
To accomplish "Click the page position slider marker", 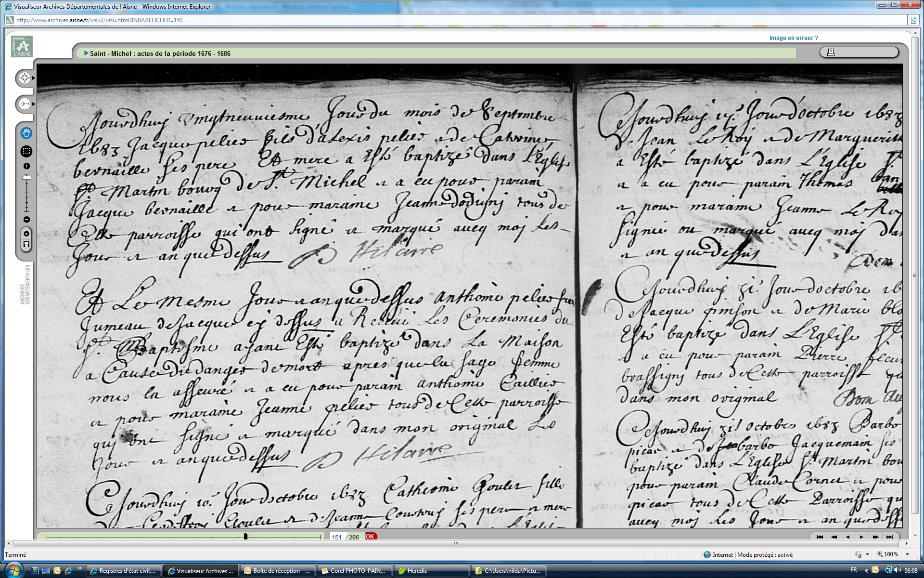I will point(245,536).
